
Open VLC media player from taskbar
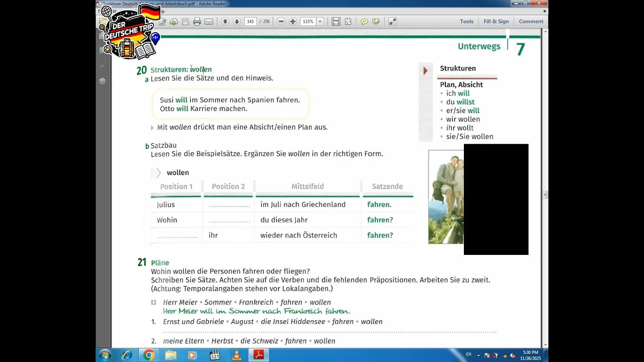pyautogui.click(x=236, y=355)
